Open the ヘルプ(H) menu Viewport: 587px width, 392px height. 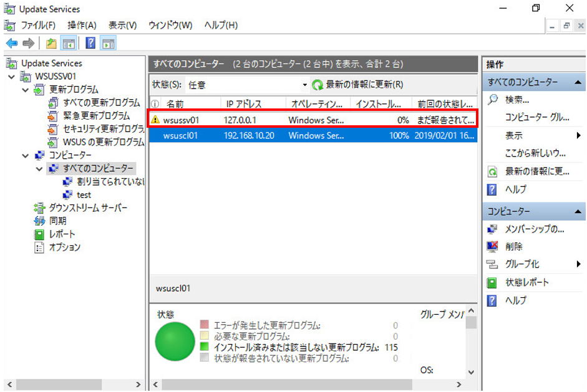click(221, 25)
